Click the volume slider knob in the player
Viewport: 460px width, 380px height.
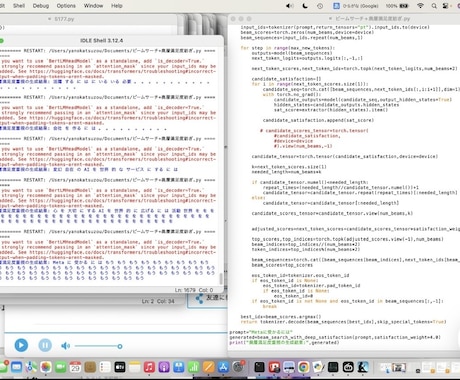coord(120,346)
